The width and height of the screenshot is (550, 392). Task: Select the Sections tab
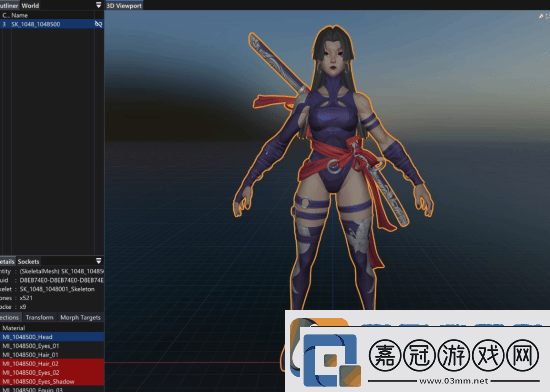[10, 317]
